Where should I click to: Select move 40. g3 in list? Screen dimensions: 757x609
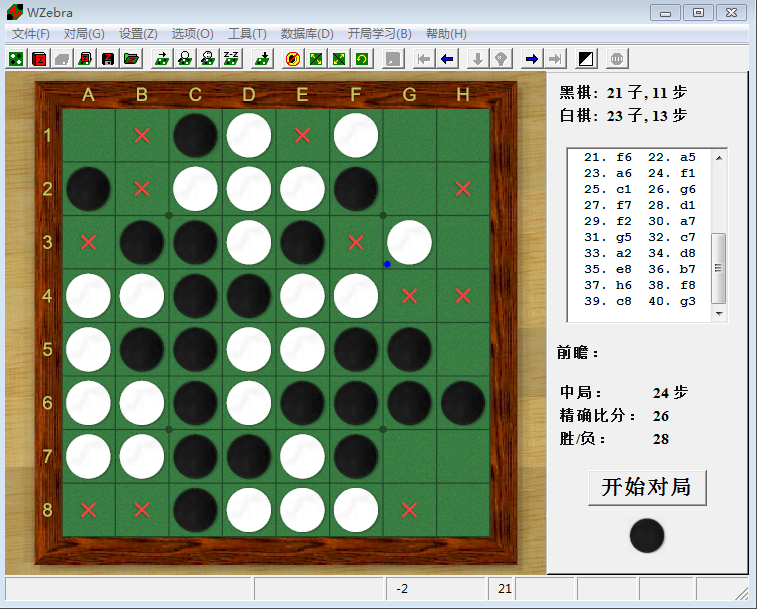click(672, 301)
